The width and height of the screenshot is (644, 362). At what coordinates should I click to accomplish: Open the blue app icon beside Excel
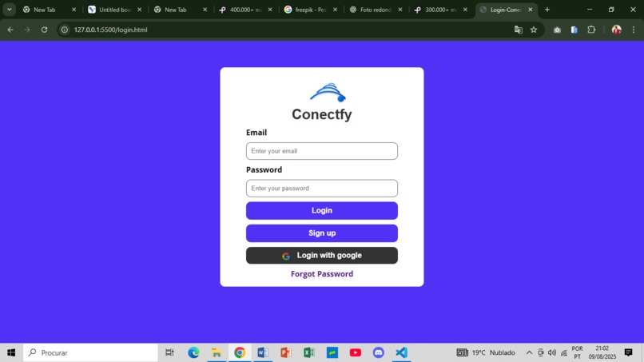(332, 352)
